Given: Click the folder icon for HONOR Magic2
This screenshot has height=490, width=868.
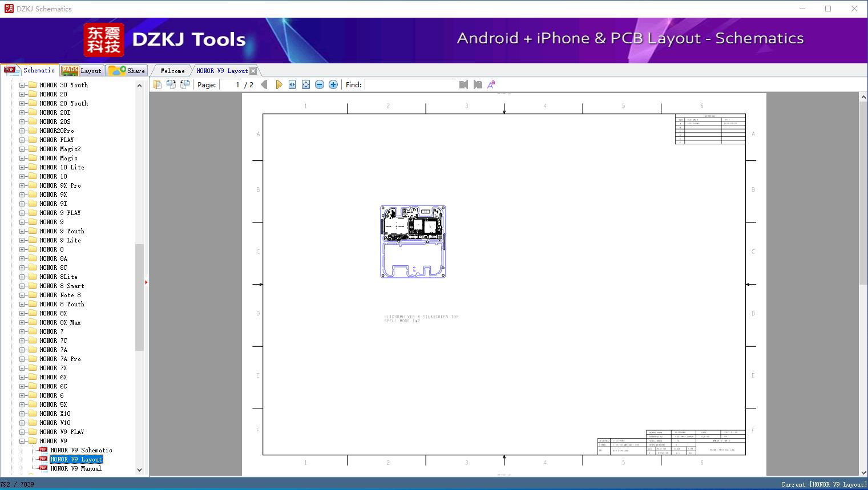Looking at the screenshot, I should [33, 149].
